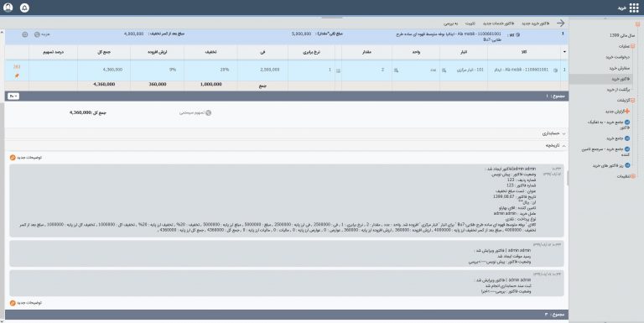This screenshot has height=323, width=644.
Task: Open the user profile avatar in the top bar
Action: click(8, 8)
